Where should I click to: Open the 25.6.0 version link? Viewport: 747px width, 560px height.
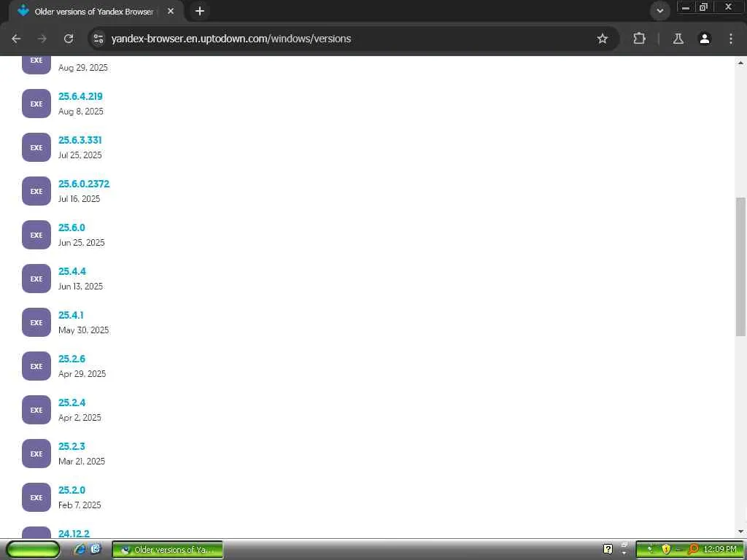pos(71,227)
